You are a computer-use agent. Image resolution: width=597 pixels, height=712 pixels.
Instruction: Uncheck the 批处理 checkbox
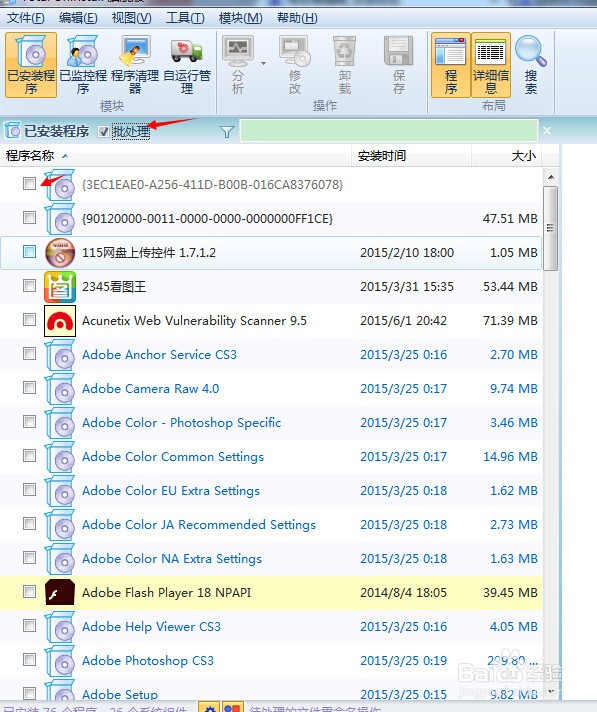tap(104, 132)
